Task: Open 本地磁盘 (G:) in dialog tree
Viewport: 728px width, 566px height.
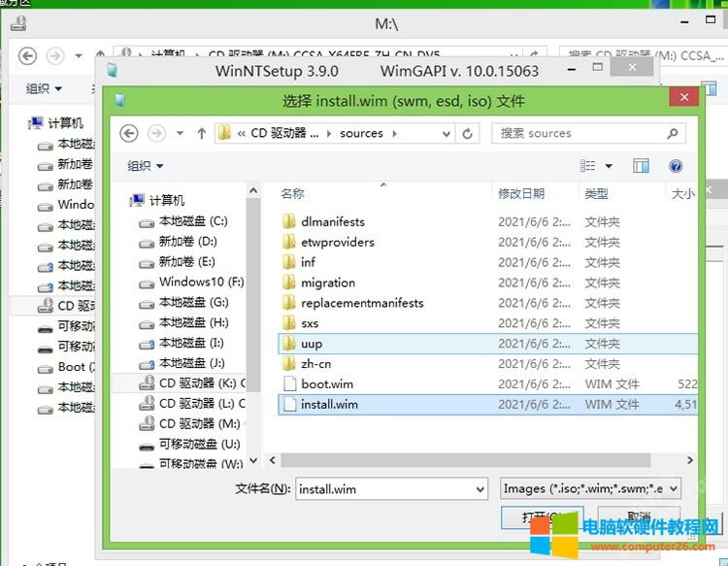Action: [x=183, y=302]
